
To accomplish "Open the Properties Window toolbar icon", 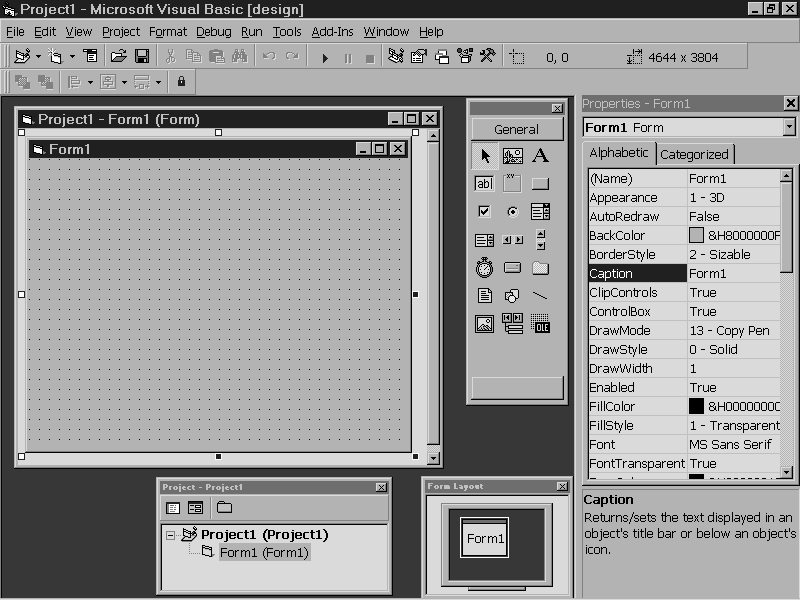I will (x=418, y=56).
